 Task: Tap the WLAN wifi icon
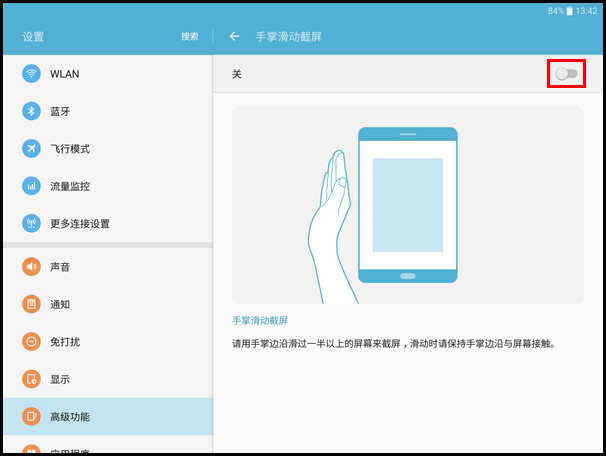click(x=31, y=73)
